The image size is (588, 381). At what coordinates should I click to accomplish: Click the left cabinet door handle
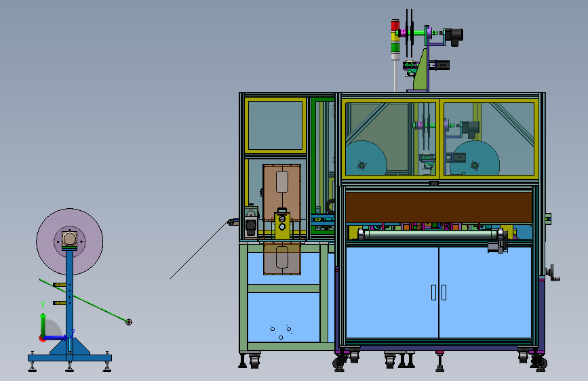[x=433, y=292]
